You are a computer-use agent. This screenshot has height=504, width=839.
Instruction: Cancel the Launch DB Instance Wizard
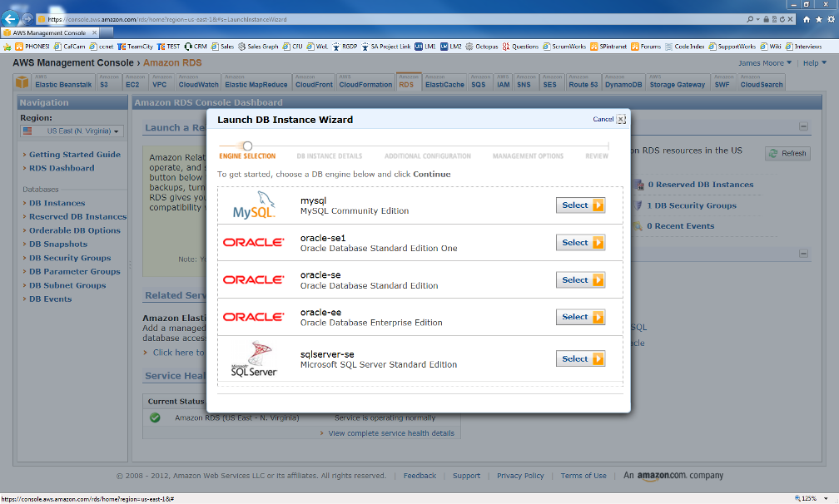[x=609, y=119]
